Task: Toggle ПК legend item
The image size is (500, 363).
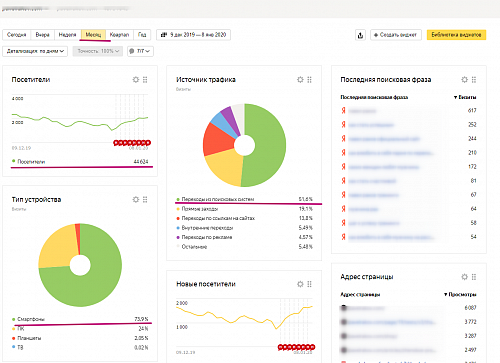Action: [x=17, y=329]
